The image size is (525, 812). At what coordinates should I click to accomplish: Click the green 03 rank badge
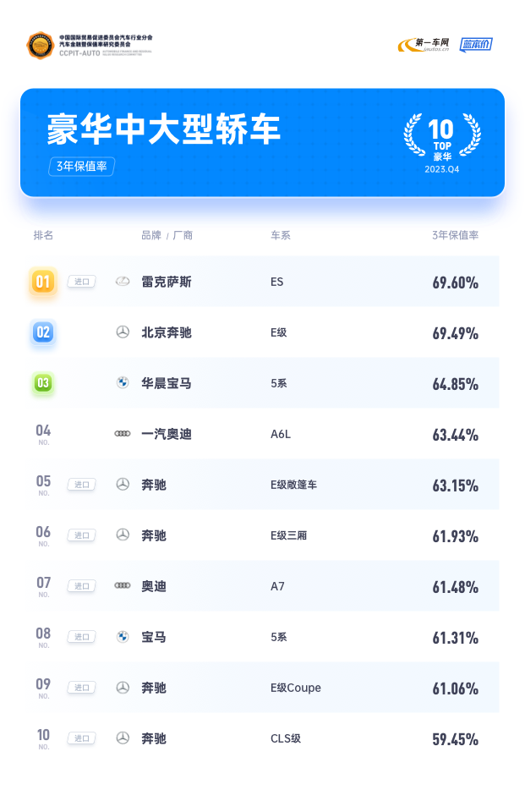(x=43, y=383)
